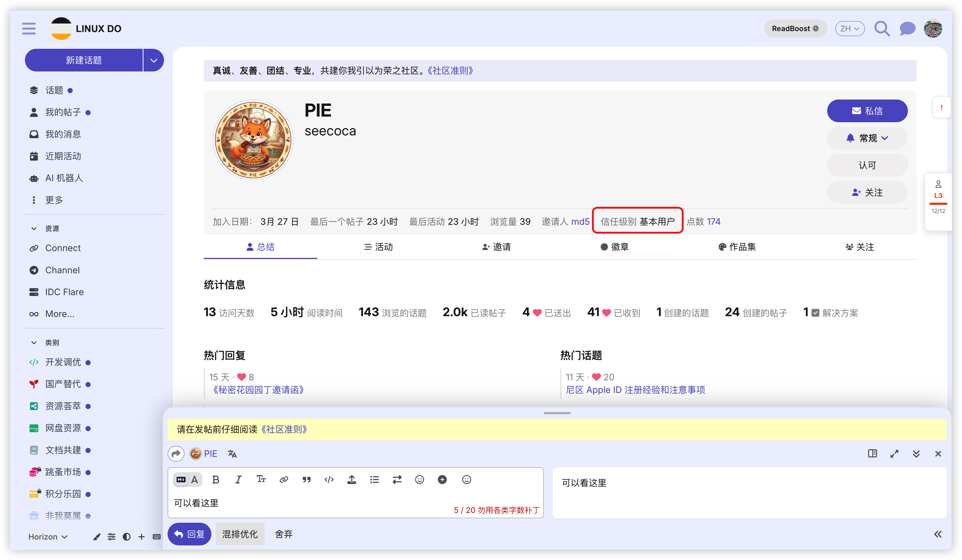This screenshot has height=560, width=962.
Task: Click the ReadBoost button
Action: 795,29
